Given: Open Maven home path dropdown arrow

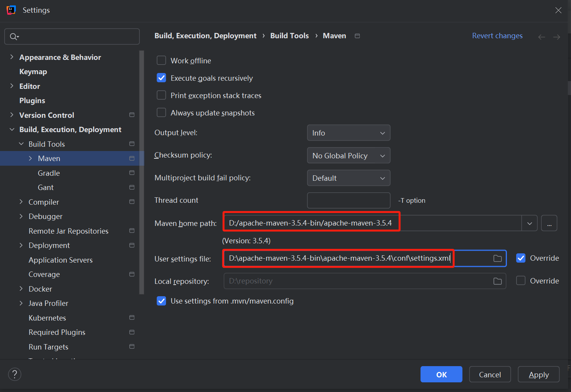Looking at the screenshot, I should 530,223.
